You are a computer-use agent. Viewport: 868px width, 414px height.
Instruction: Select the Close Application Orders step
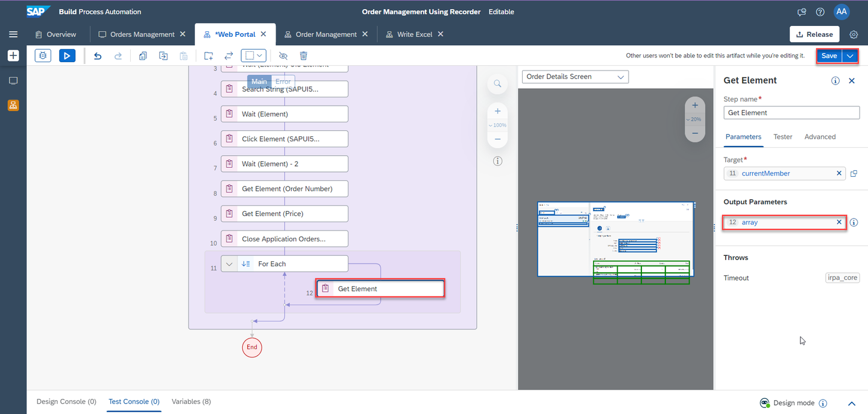[285, 239]
